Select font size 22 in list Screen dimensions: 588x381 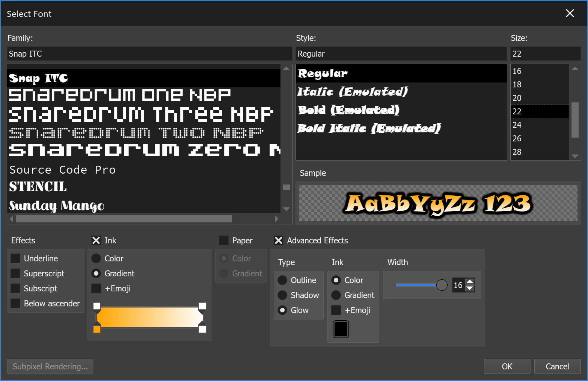point(540,111)
